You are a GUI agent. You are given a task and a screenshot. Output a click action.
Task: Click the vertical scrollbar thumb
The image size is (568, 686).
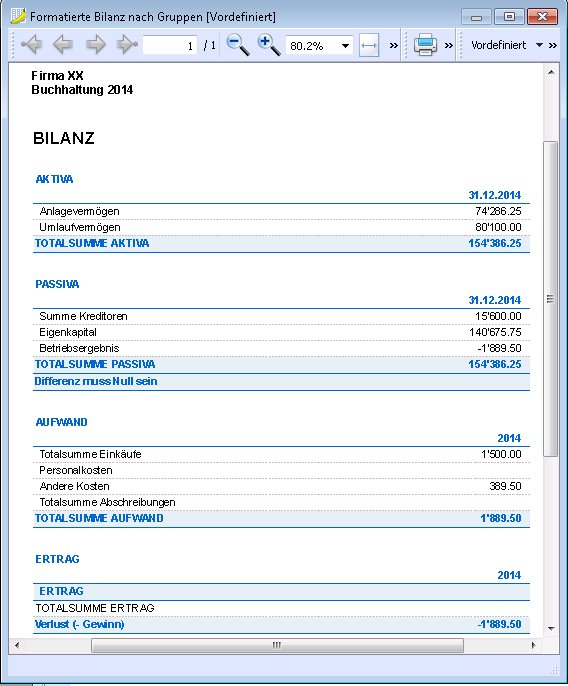(x=550, y=299)
